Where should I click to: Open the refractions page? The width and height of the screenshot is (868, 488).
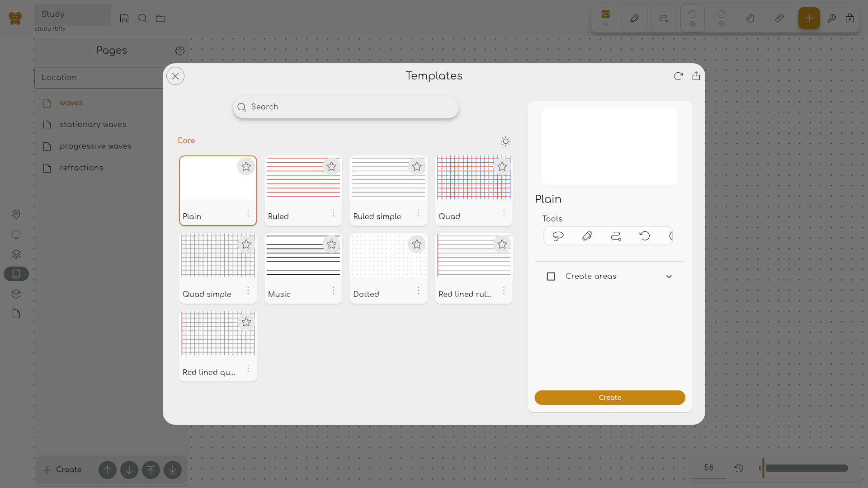tap(81, 168)
